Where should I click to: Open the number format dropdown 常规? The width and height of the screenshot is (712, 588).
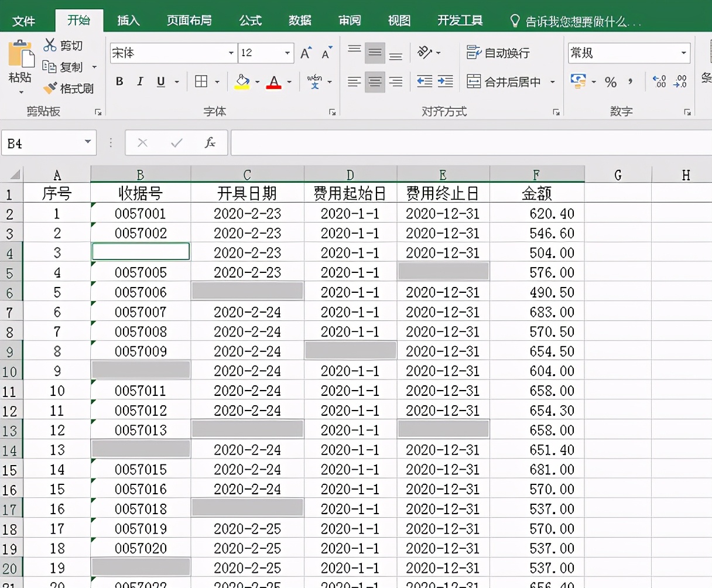point(683,53)
